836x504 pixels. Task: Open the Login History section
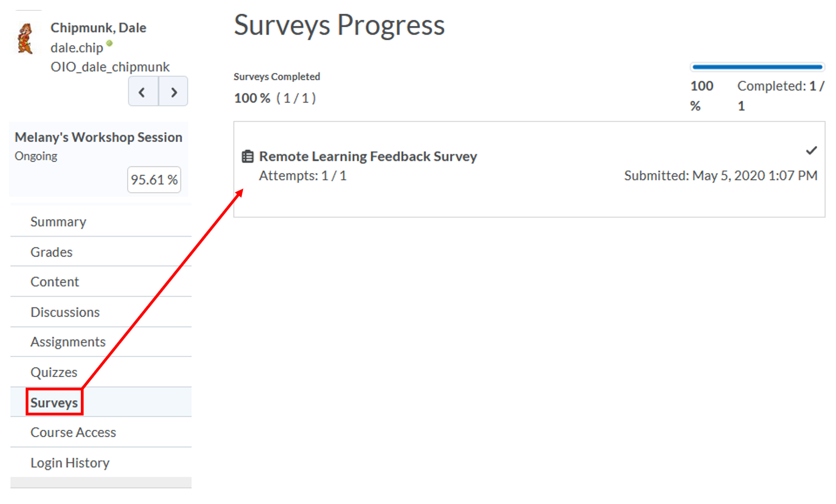(x=70, y=462)
